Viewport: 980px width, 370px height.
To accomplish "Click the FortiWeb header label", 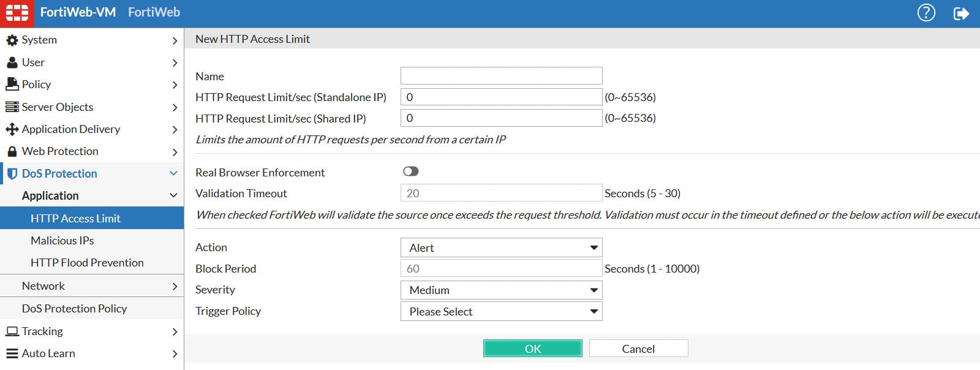I will 154,12.
